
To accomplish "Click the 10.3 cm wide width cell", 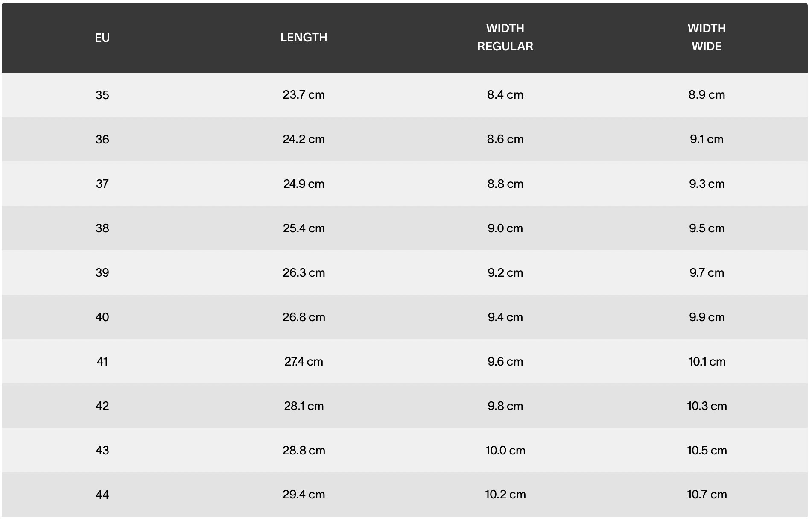I will pyautogui.click(x=707, y=406).
